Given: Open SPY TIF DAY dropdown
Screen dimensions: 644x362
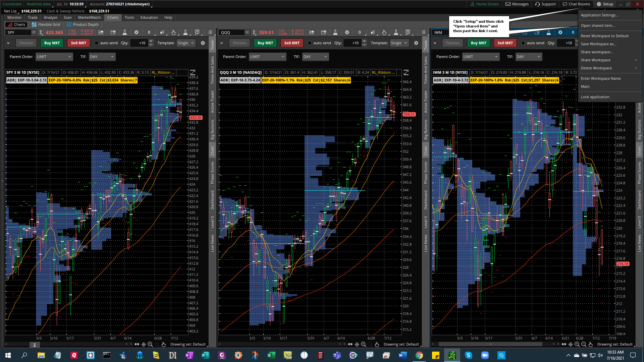Looking at the screenshot, I should click(x=102, y=57).
